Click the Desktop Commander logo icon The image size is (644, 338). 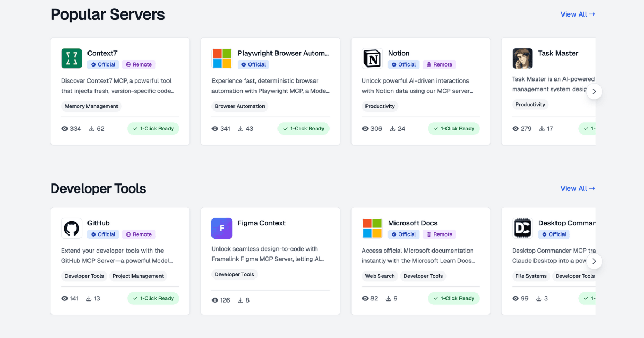(522, 228)
